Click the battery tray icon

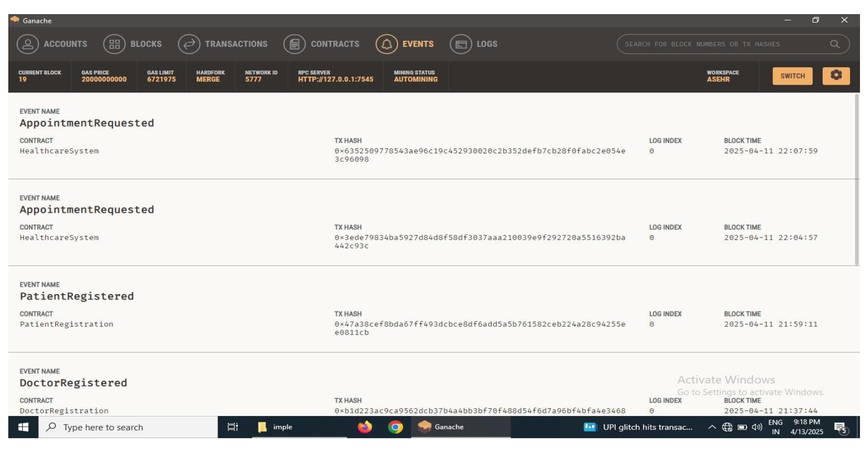coord(742,427)
